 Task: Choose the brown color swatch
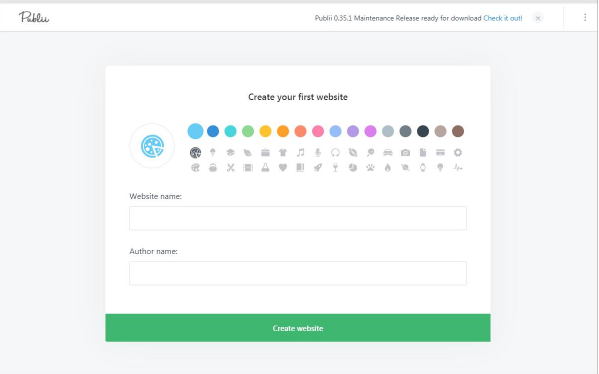tap(458, 131)
